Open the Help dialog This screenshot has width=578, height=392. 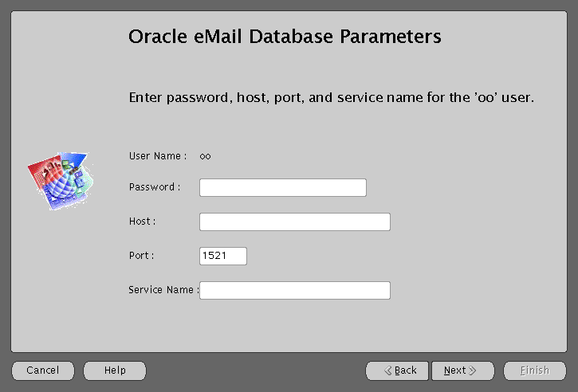click(x=115, y=370)
